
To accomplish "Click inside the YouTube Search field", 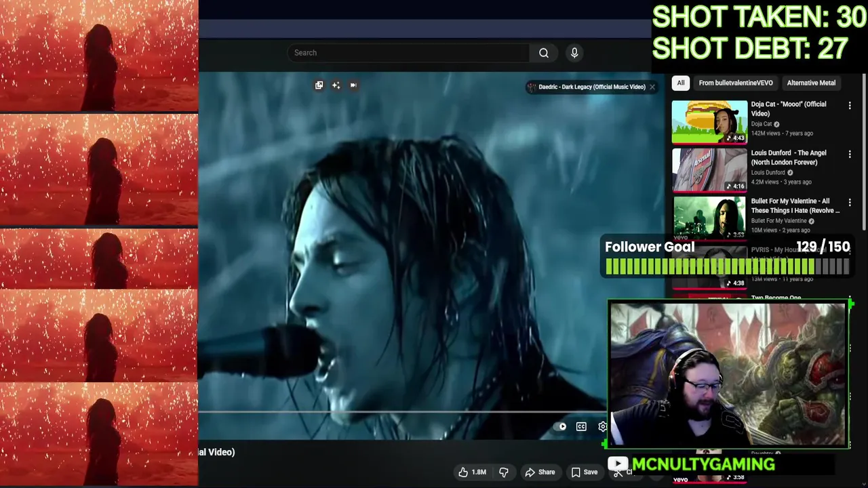I will (x=408, y=53).
